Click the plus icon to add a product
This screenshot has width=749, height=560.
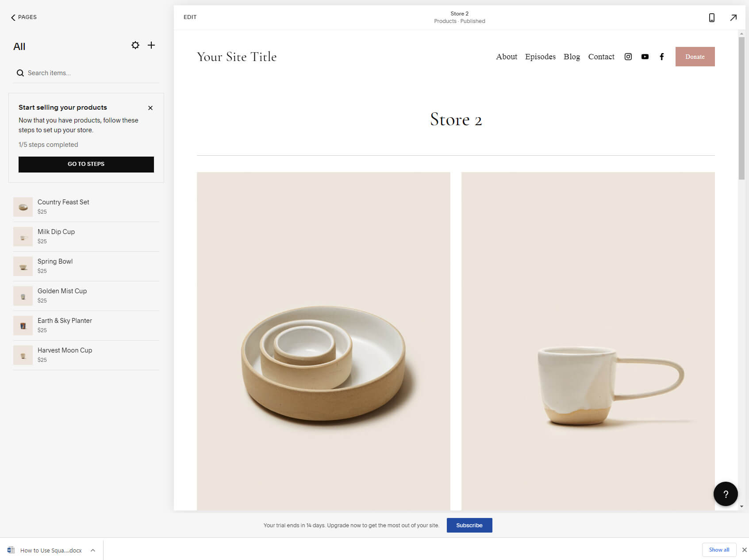(x=151, y=45)
